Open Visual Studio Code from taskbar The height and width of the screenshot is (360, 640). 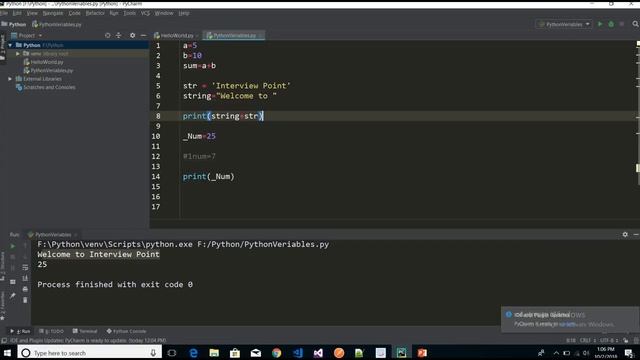coord(298,353)
